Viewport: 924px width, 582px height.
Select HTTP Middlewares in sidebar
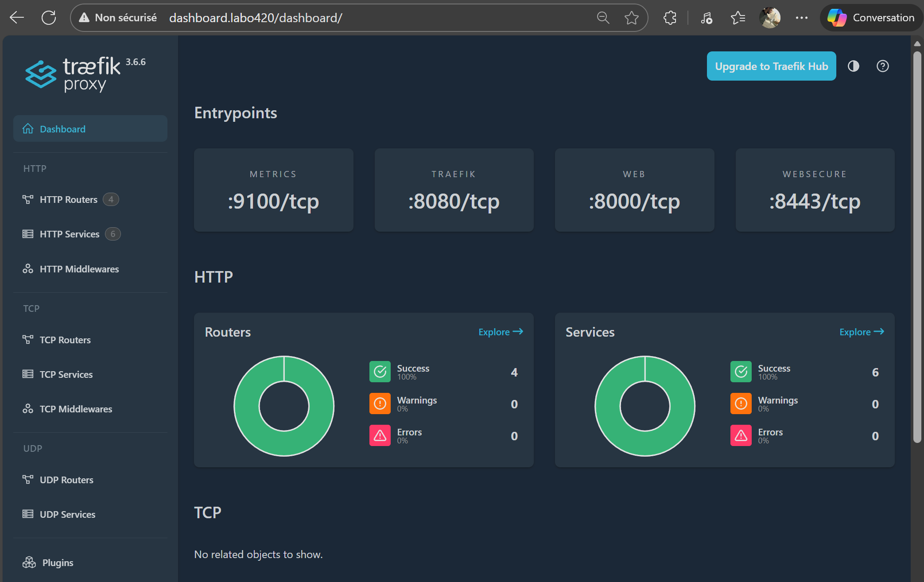pyautogui.click(x=79, y=269)
